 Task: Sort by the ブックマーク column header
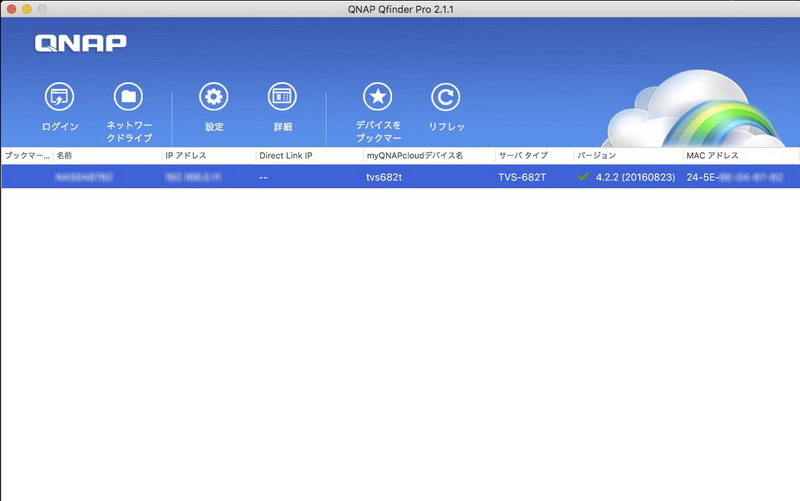tap(27, 156)
